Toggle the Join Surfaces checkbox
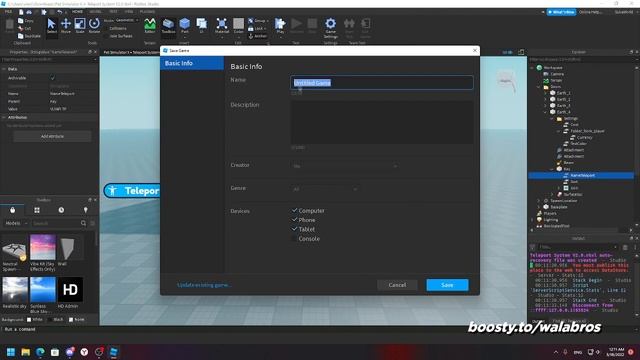Image resolution: width=640 pixels, height=360 pixels. pyautogui.click(x=106, y=36)
